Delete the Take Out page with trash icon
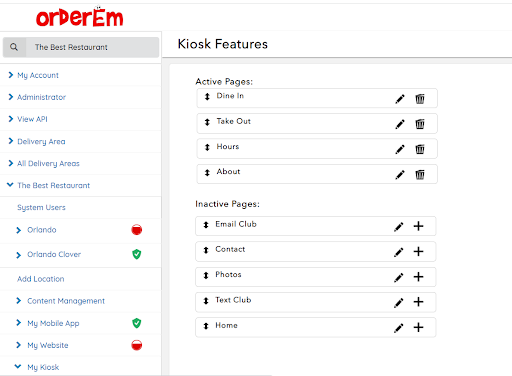Screen dimensions: 512x376 click(420, 124)
